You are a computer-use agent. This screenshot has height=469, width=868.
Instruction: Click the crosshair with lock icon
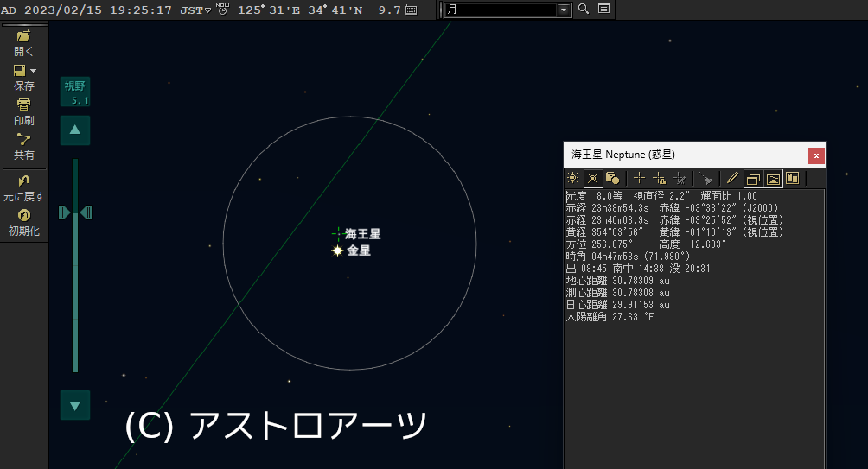point(659,178)
